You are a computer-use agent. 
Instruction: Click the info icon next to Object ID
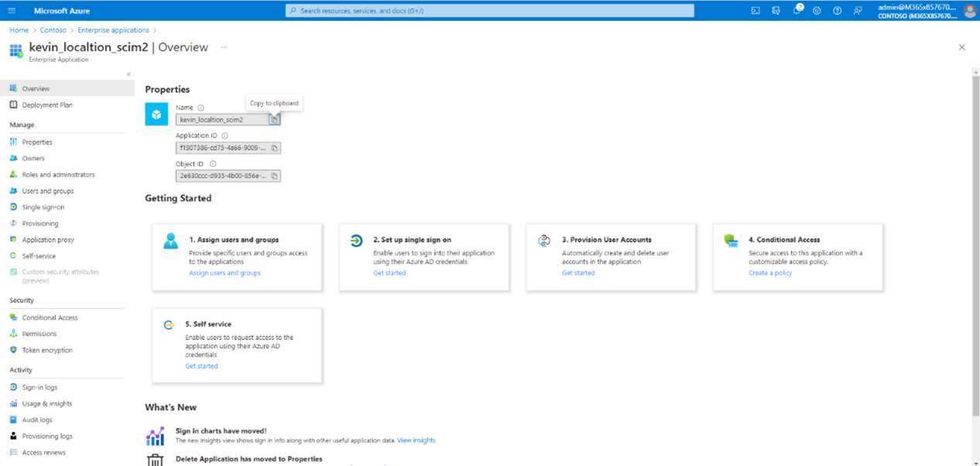coord(213,164)
